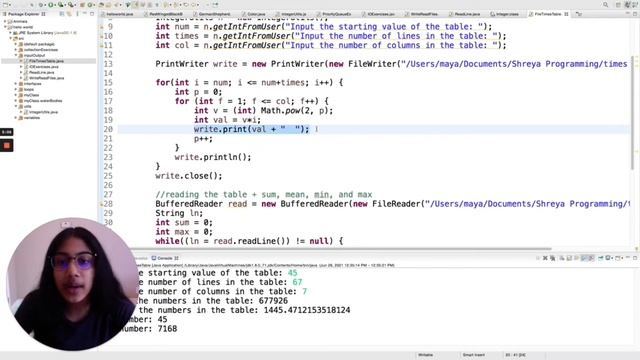The width and height of the screenshot is (640, 360).
Task: Select the variables package
Action: point(31,118)
